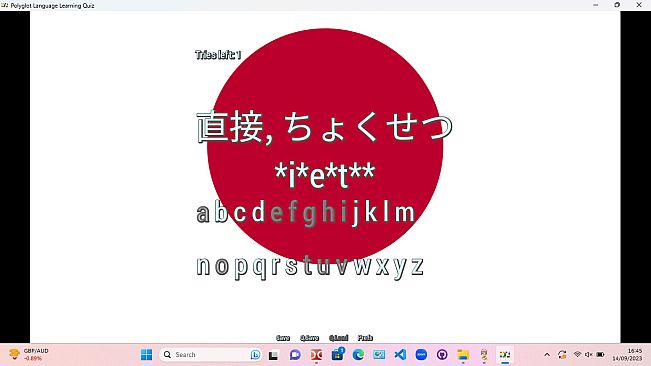
Task: Guess the letter r
Action: pos(275,266)
